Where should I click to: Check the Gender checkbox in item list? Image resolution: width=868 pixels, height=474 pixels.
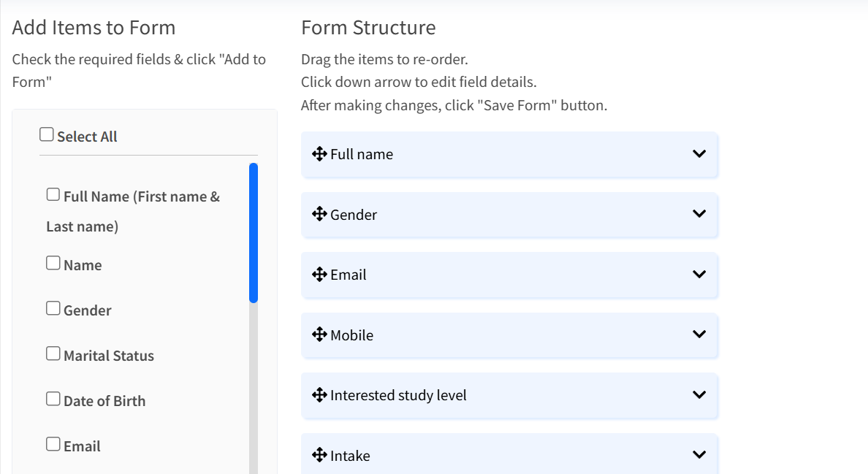[x=53, y=309]
